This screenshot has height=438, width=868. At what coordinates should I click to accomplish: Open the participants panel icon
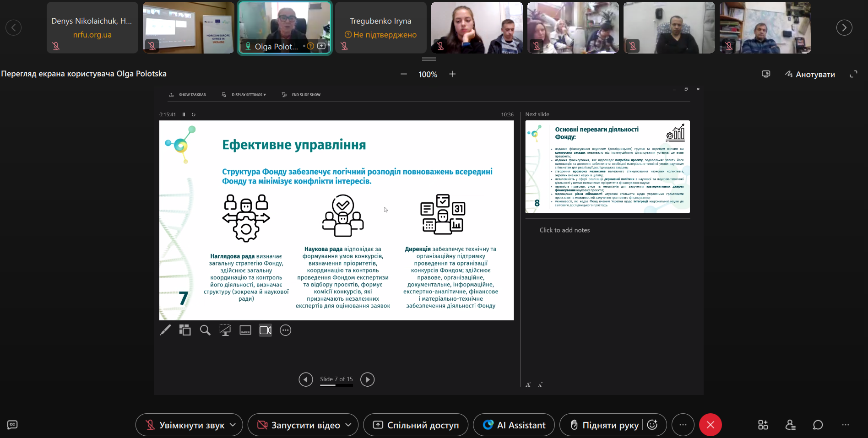(x=790, y=425)
